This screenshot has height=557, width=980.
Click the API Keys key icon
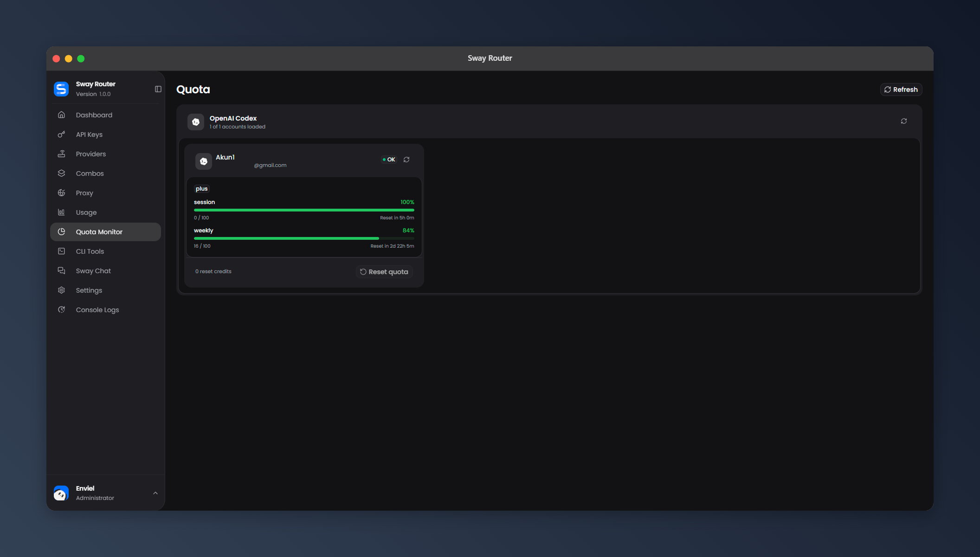point(61,134)
